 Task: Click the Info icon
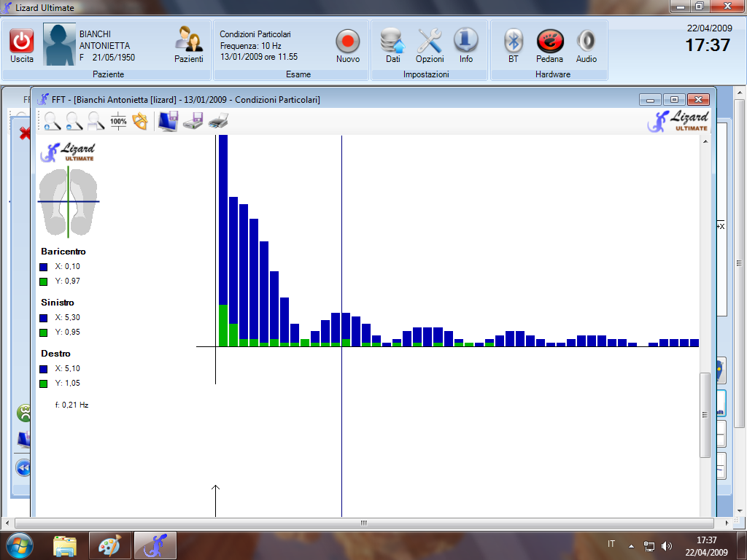click(x=466, y=41)
